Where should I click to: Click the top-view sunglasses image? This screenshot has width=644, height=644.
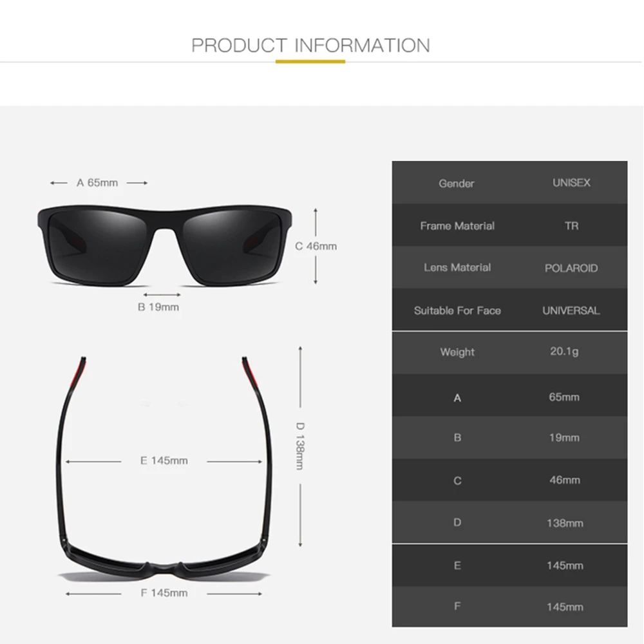pyautogui.click(x=164, y=469)
